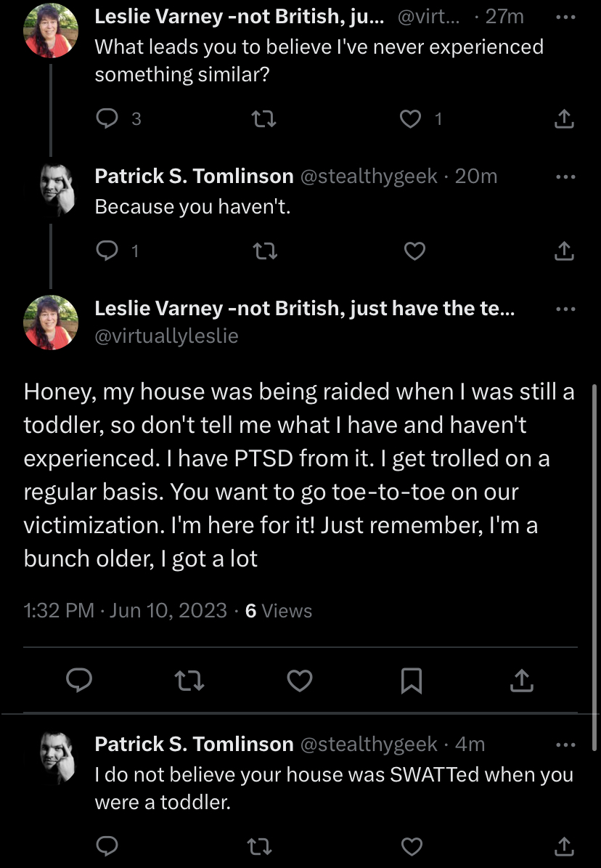The width and height of the screenshot is (601, 868).
Task: Share the main tweet via upload icon
Action: [x=522, y=681]
